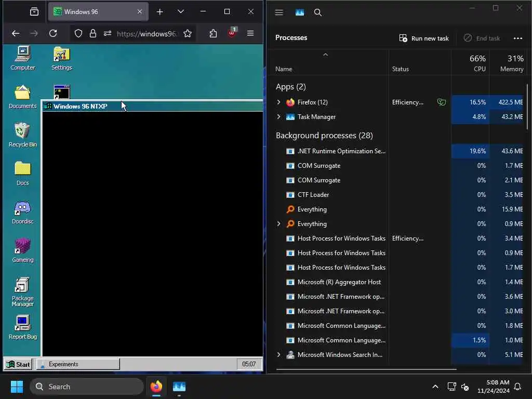Open the Firefox hamburger application menu
Screen dimensions: 532x399
tap(250, 33)
